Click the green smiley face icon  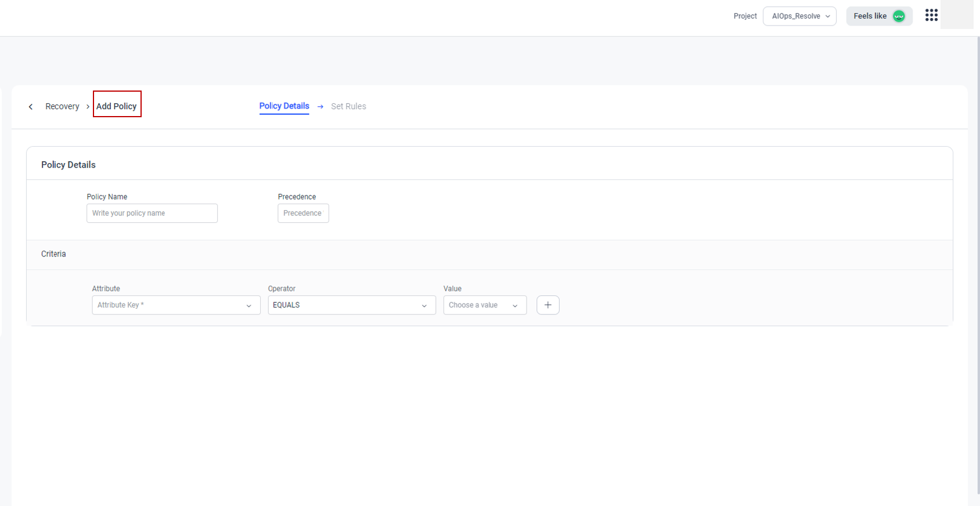(x=899, y=16)
